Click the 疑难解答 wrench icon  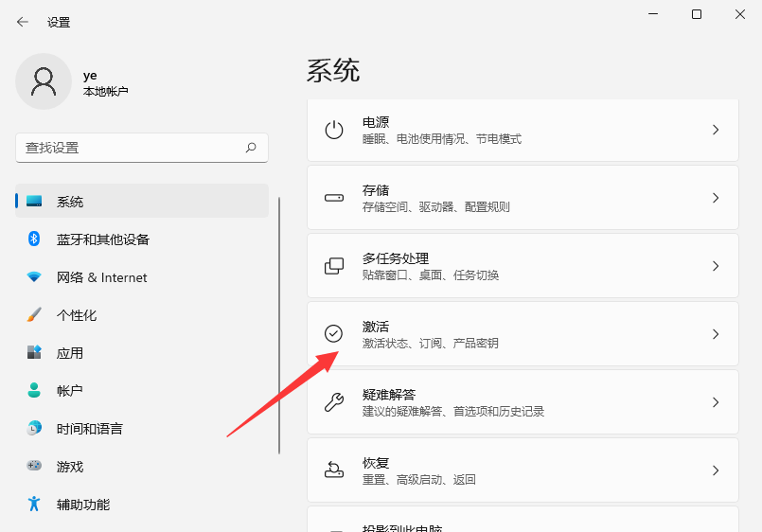(334, 402)
